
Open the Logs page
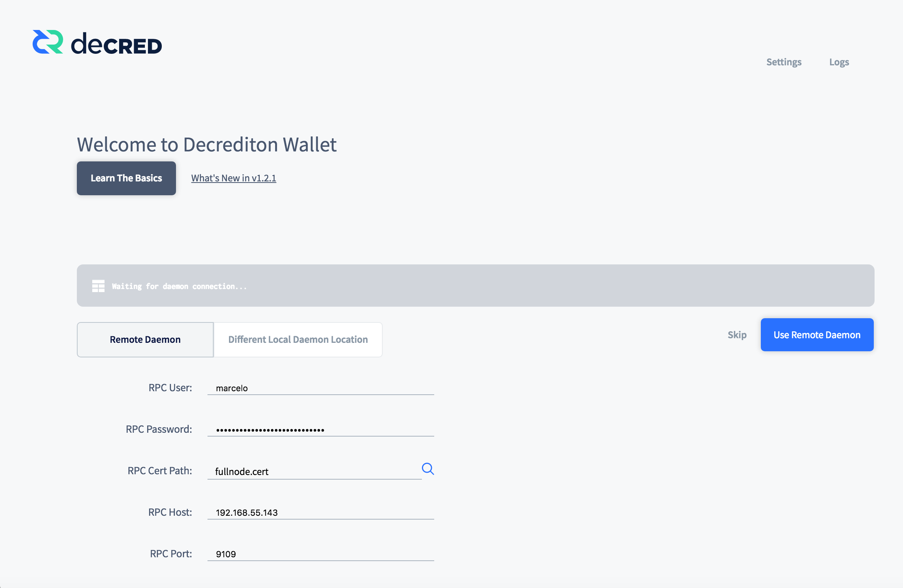(x=839, y=62)
